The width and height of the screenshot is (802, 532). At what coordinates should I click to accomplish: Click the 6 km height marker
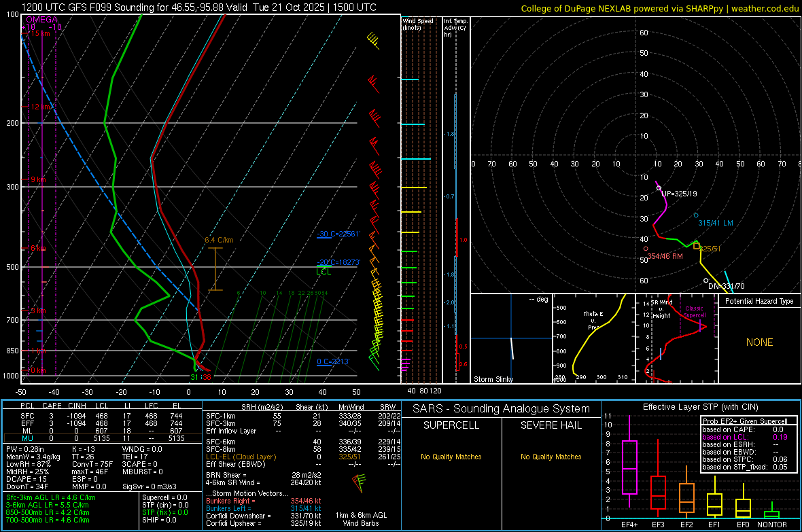(x=38, y=248)
